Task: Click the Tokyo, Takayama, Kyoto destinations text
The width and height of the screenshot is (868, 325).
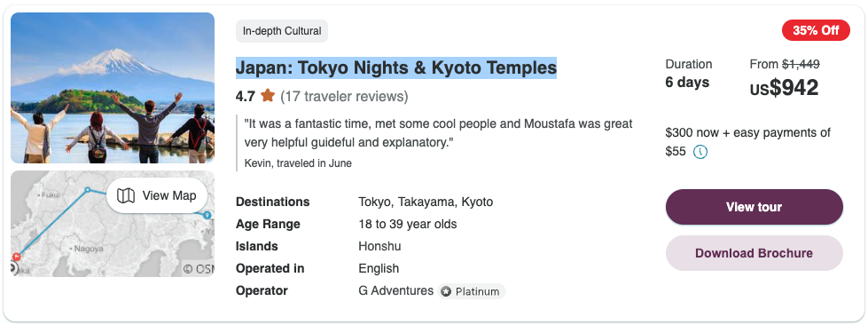Action: click(x=426, y=202)
